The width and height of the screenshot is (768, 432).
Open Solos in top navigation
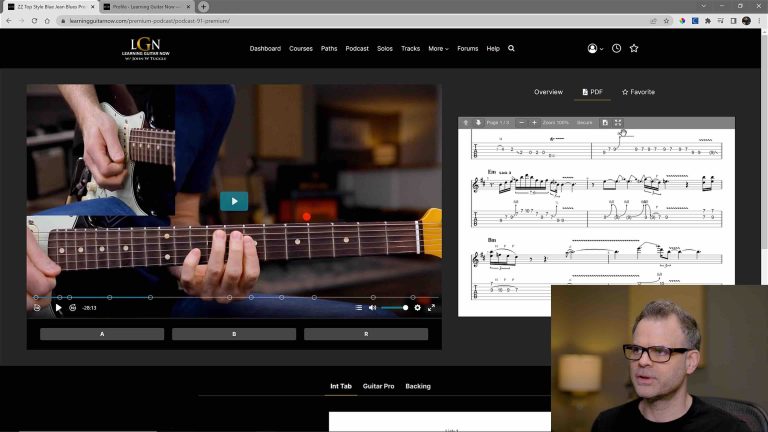[384, 48]
